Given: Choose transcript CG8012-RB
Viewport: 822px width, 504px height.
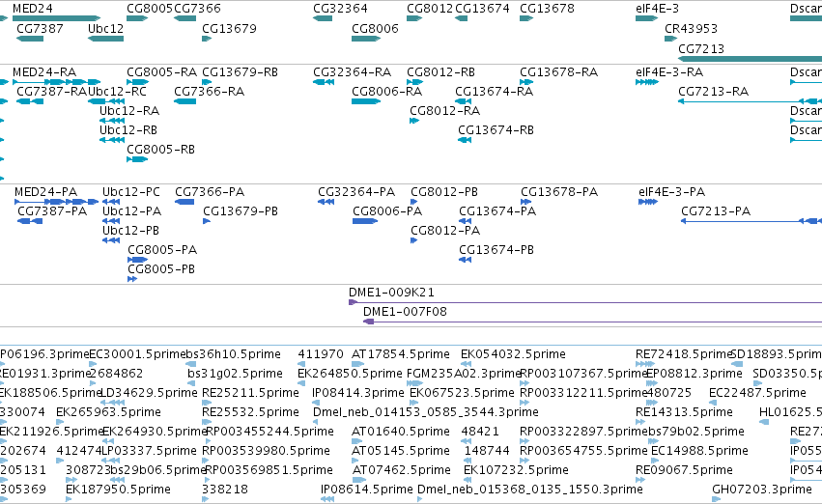Looking at the screenshot, I should tap(440, 71).
